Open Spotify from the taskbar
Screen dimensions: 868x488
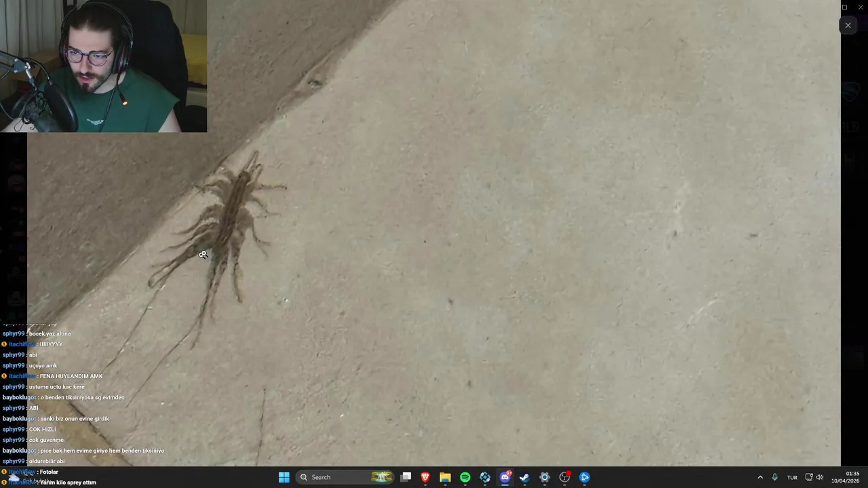tap(465, 477)
